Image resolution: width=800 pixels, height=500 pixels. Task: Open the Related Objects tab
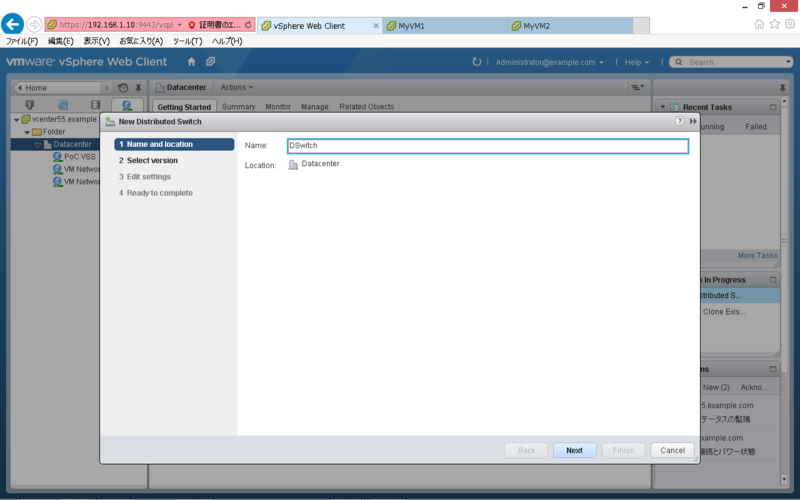pos(367,107)
